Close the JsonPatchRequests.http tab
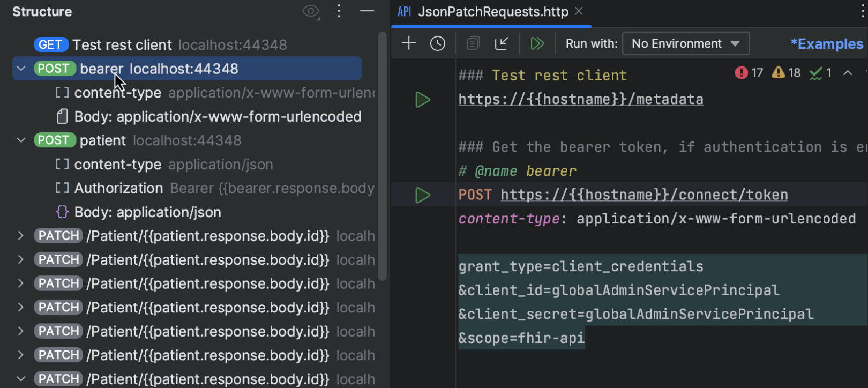Screen dimensions: 868x388 pyautogui.click(x=579, y=11)
